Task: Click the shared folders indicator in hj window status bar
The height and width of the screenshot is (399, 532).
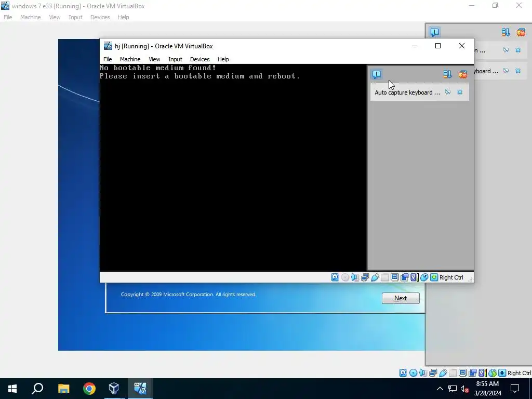Action: 385,277
